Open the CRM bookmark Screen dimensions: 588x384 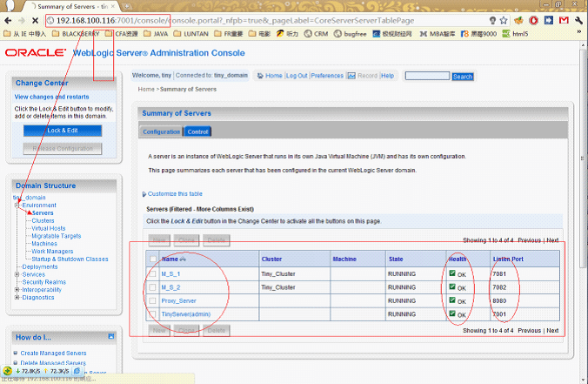(x=316, y=34)
